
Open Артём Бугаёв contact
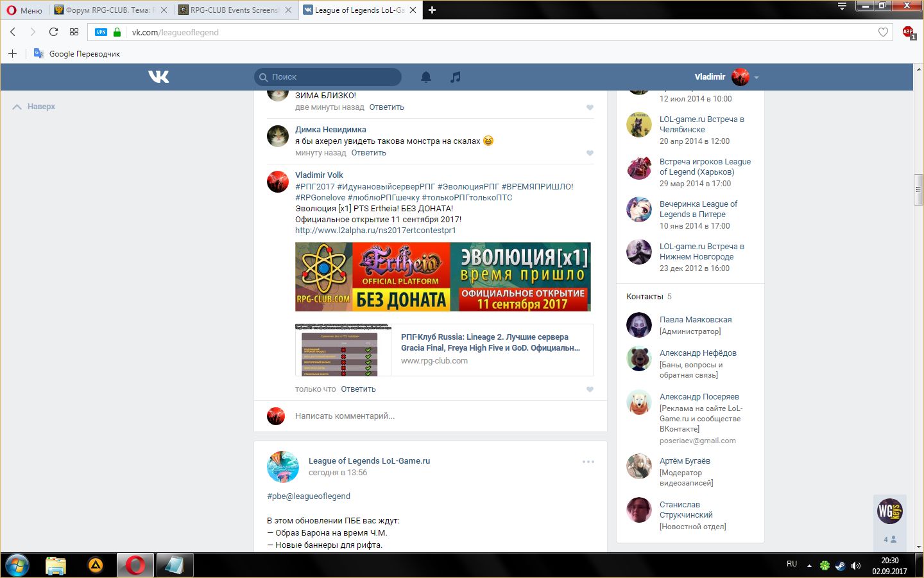[685, 460]
